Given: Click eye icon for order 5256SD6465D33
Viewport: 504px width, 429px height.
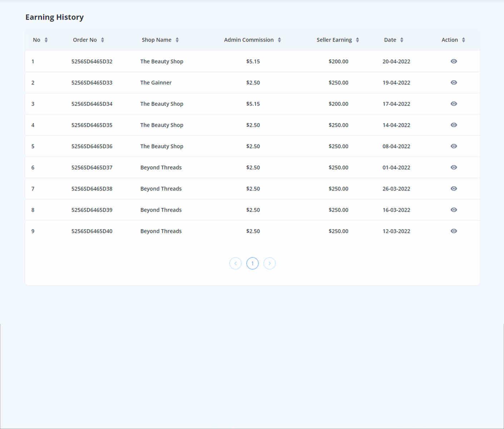Looking at the screenshot, I should tap(454, 83).
